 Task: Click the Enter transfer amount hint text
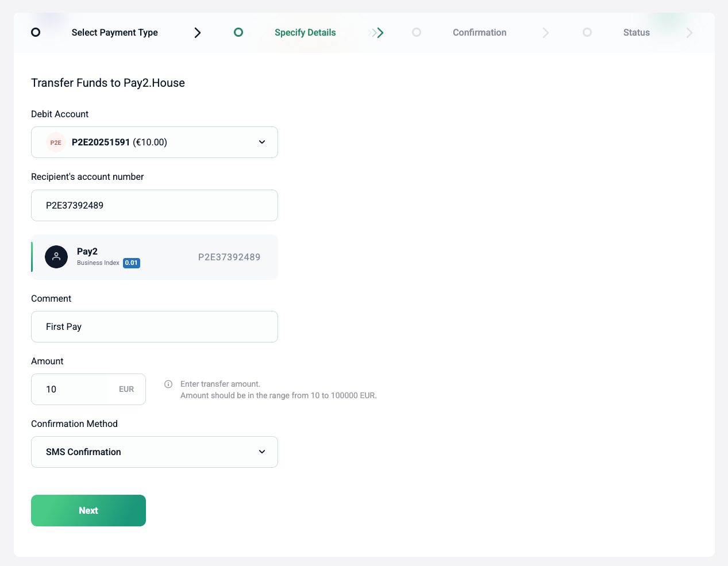coord(220,384)
